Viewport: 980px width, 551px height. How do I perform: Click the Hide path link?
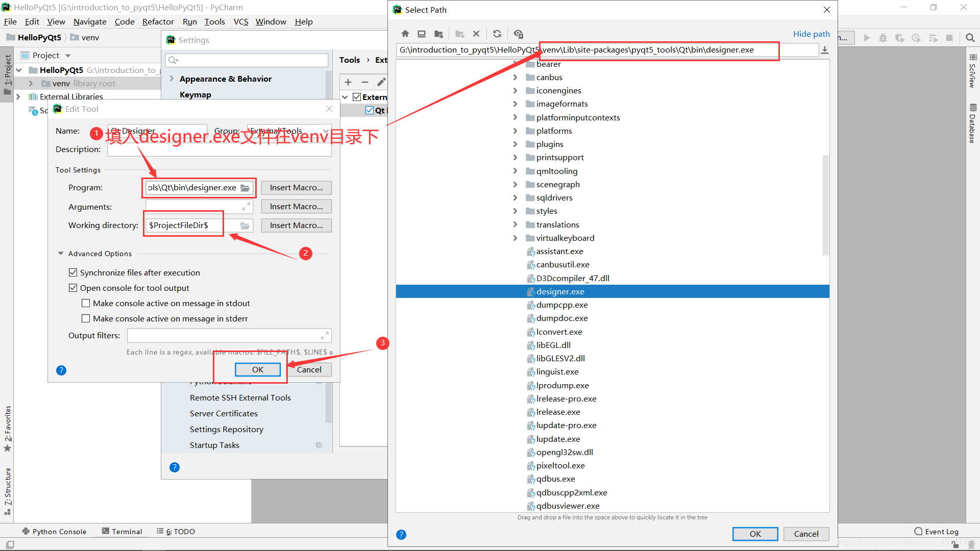(811, 34)
